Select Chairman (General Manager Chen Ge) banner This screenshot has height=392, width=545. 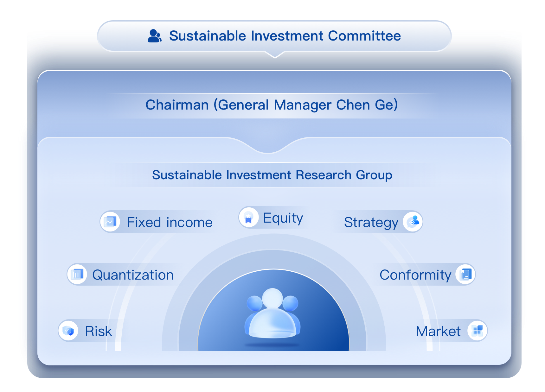[272, 105]
